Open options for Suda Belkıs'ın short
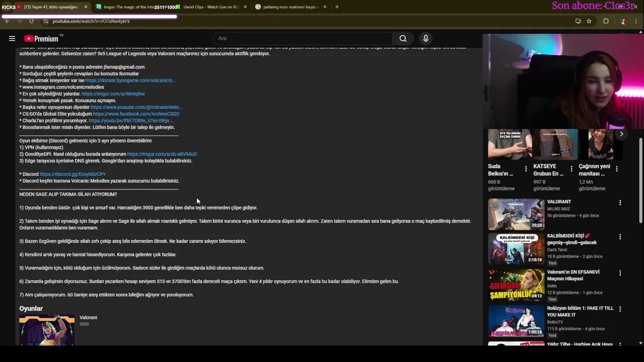644x362 pixels. (x=526, y=169)
